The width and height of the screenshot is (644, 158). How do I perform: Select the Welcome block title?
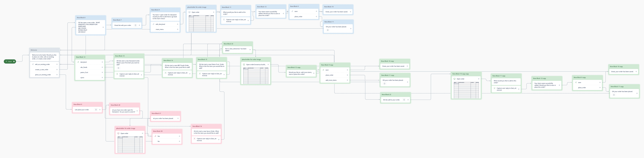34,50
